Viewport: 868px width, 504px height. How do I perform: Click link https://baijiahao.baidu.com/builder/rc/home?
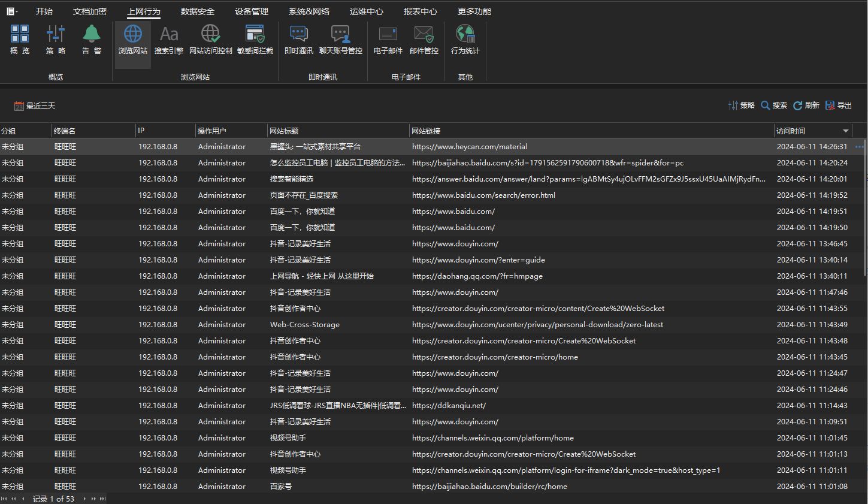click(489, 487)
